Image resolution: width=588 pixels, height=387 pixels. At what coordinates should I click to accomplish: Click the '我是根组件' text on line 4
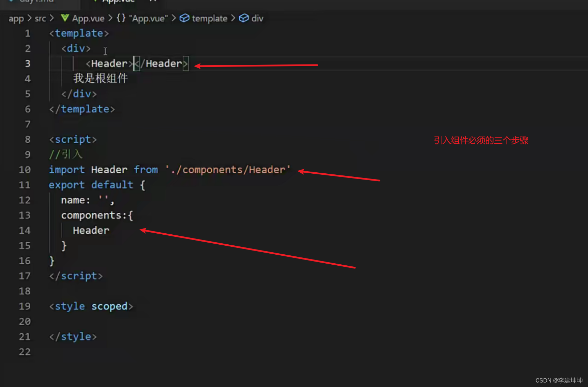coord(100,79)
